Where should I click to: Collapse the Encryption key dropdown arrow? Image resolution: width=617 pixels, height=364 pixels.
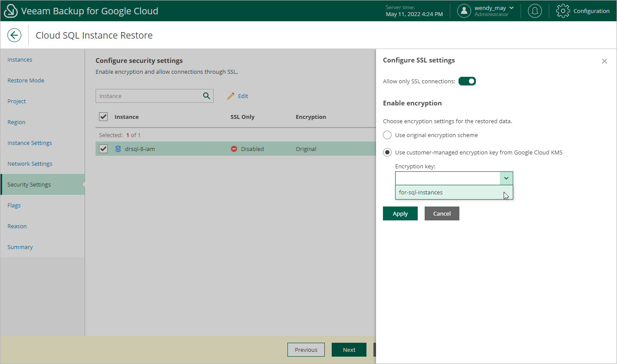tap(506, 178)
